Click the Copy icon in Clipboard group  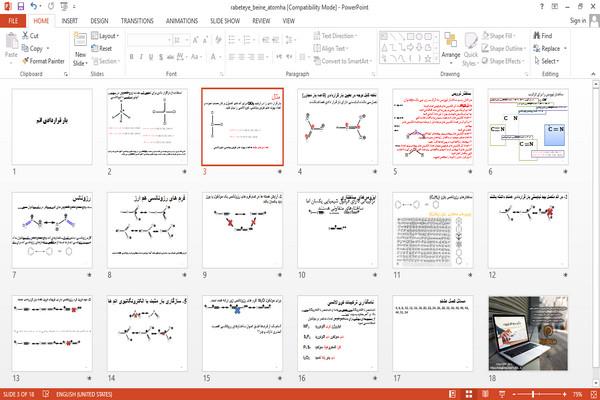(25, 48)
